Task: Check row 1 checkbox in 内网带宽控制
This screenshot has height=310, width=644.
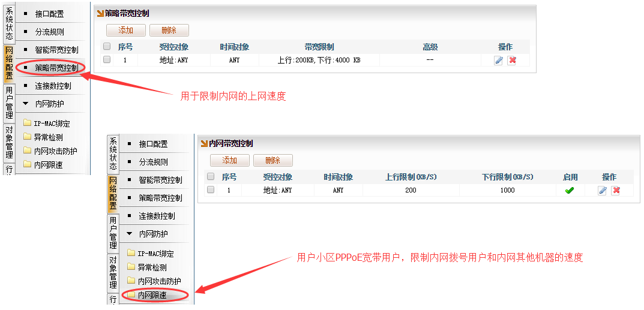Action: tap(211, 190)
